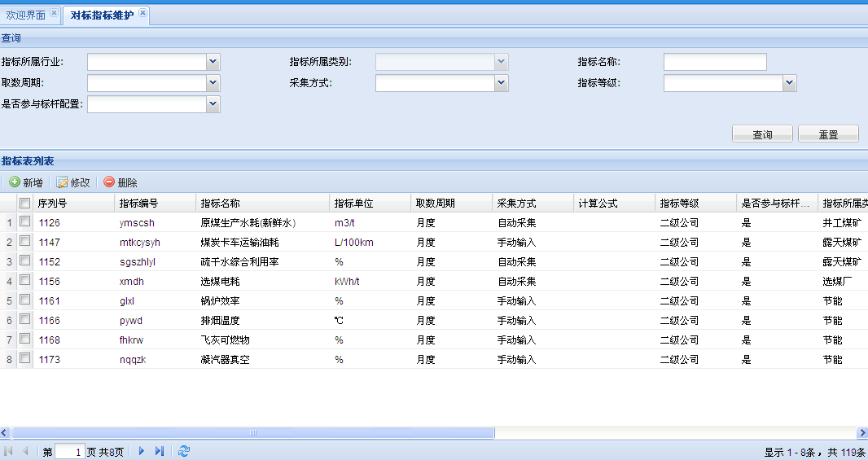Go to next page in pager
The width and height of the screenshot is (868, 460).
tap(141, 451)
